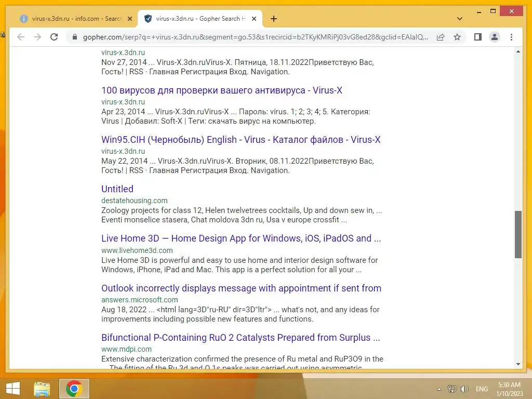
Task: Click www.mdpi.com green URL
Action: [x=126, y=349]
